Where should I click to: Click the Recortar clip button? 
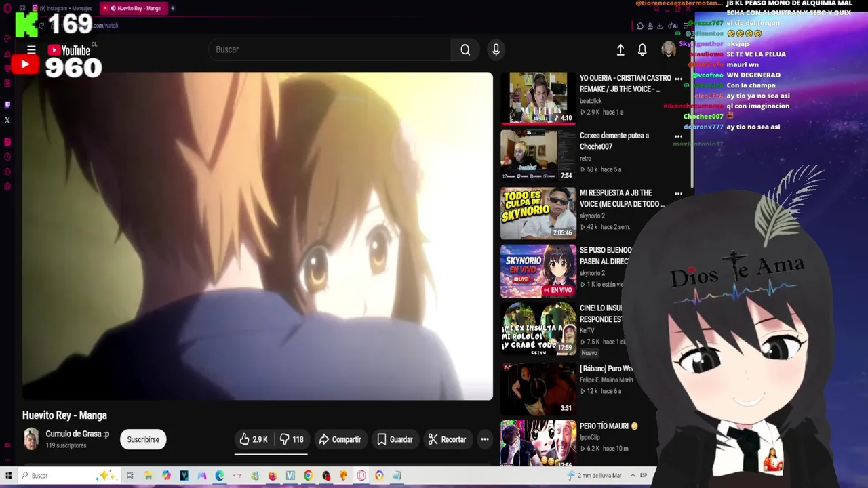[447, 439]
